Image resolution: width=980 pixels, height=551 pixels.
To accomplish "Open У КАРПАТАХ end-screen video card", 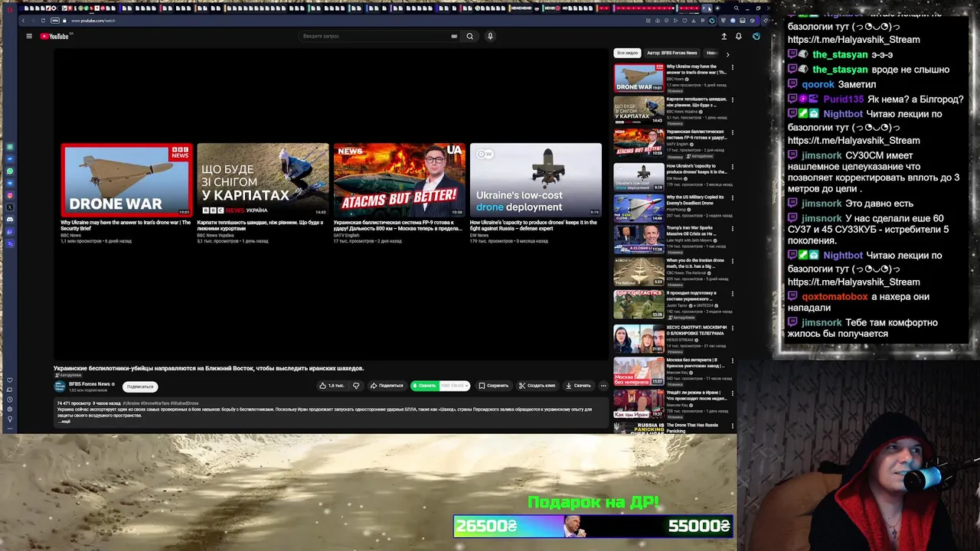I will click(x=263, y=181).
